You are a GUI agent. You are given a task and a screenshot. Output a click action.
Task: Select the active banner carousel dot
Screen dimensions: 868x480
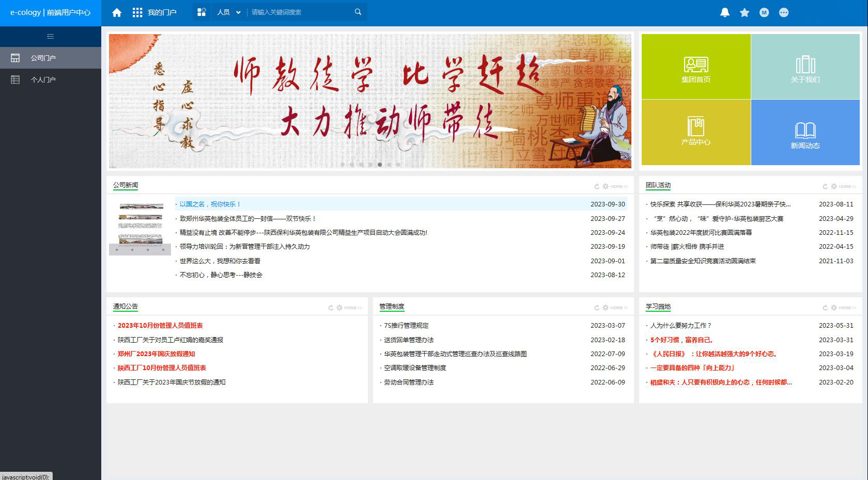click(380, 165)
